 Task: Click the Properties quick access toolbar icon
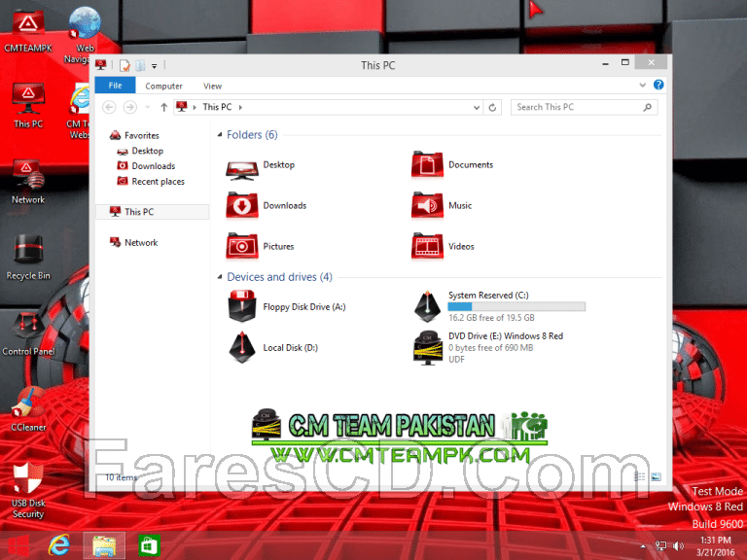[x=124, y=65]
